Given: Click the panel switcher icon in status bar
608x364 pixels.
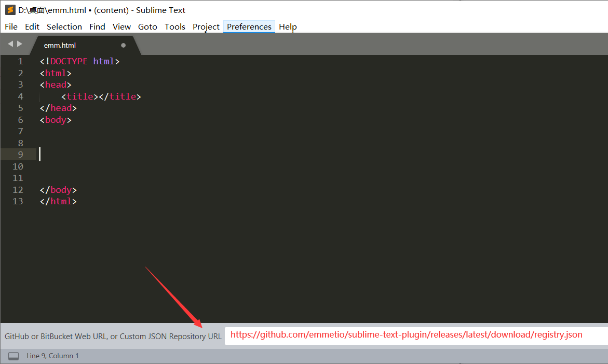Looking at the screenshot, I should pyautogui.click(x=13, y=356).
